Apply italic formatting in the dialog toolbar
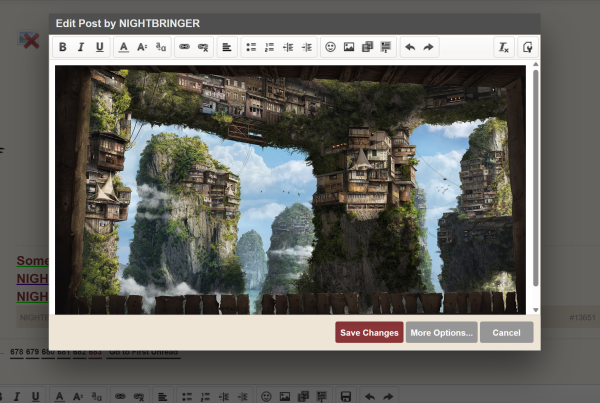The width and height of the screenshot is (600, 403). pos(81,47)
